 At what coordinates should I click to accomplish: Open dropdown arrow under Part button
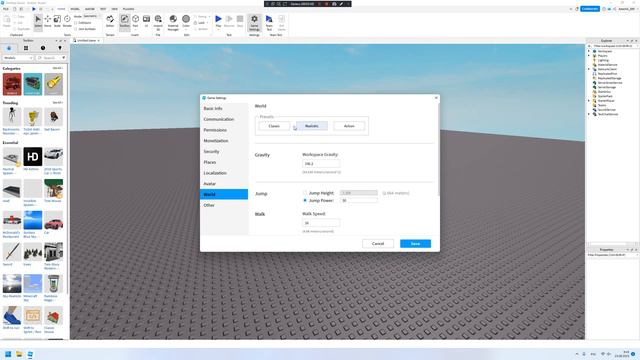pos(136,29)
